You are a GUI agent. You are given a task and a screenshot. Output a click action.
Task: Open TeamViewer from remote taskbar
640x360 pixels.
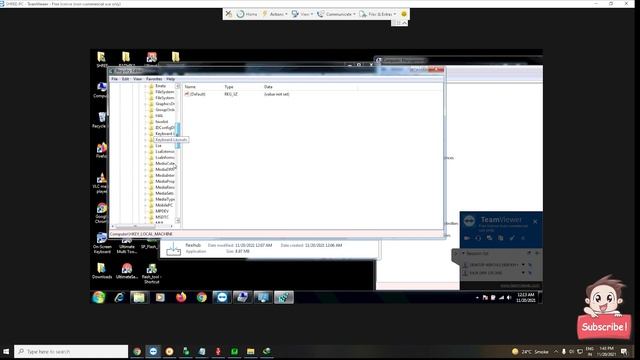(222, 297)
